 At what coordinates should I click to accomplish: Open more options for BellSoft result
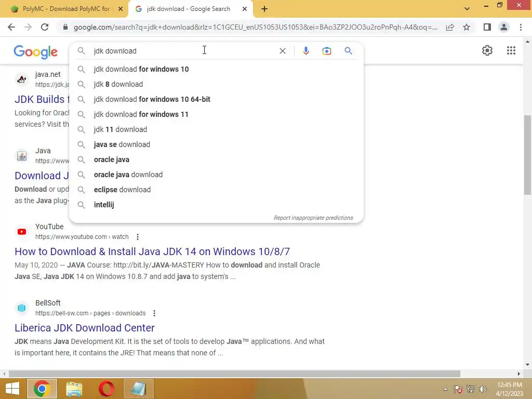pyautogui.click(x=154, y=313)
